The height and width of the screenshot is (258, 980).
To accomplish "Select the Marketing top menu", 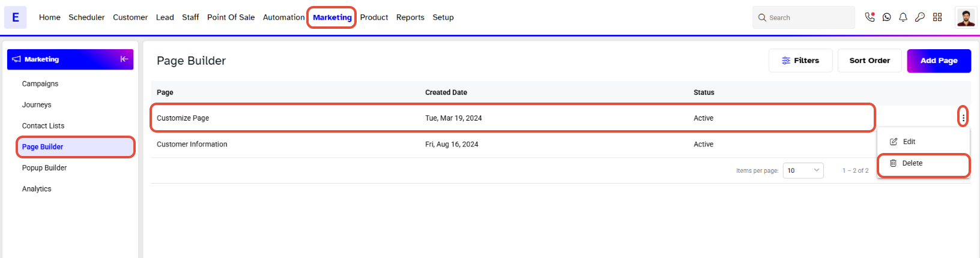I will (332, 17).
